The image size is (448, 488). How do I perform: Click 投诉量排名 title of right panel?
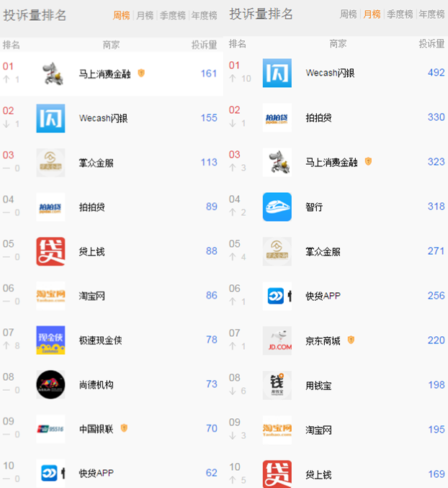(x=261, y=14)
